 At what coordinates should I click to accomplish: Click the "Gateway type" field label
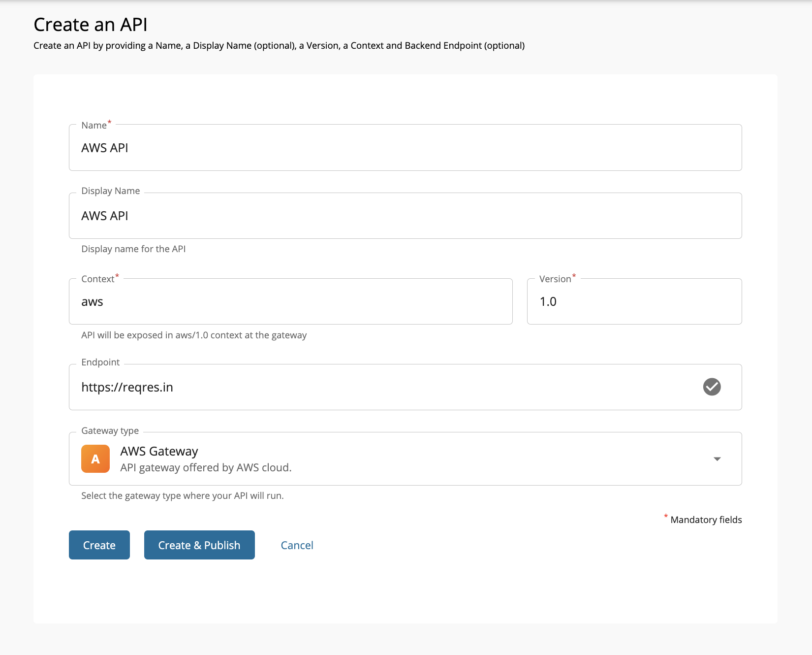(110, 431)
